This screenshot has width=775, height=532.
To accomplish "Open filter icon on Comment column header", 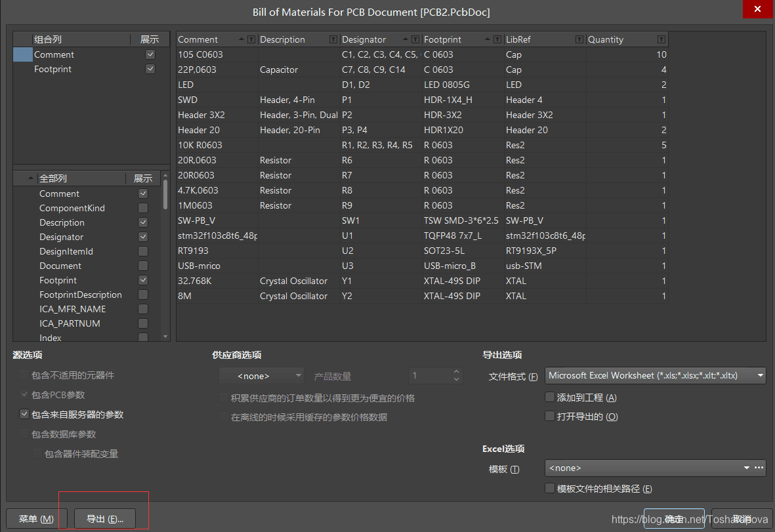I will click(251, 39).
